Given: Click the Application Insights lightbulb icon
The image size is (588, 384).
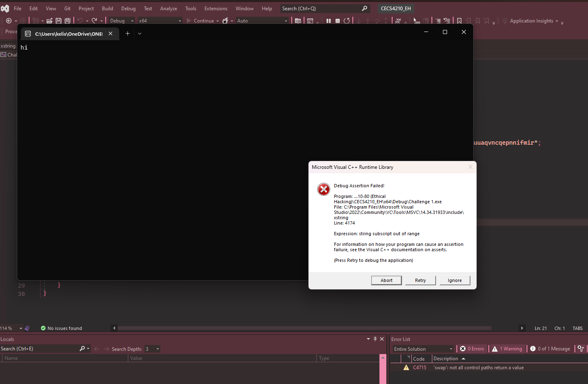Looking at the screenshot, I should pyautogui.click(x=505, y=21).
